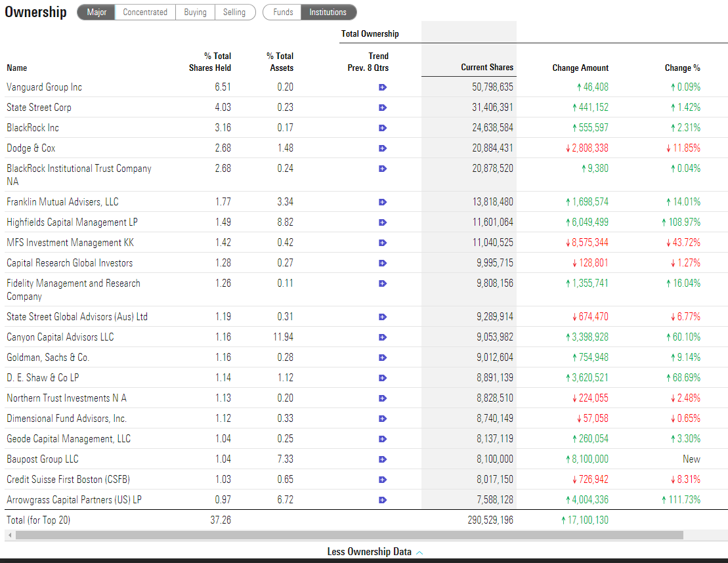Image resolution: width=728 pixels, height=563 pixels.
Task: Click the 11.94 total assets value
Action: (x=283, y=337)
